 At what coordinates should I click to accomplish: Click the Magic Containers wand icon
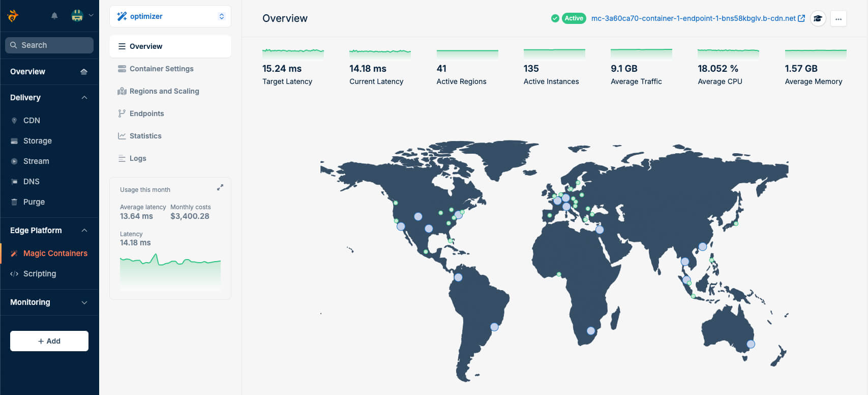[x=14, y=253]
